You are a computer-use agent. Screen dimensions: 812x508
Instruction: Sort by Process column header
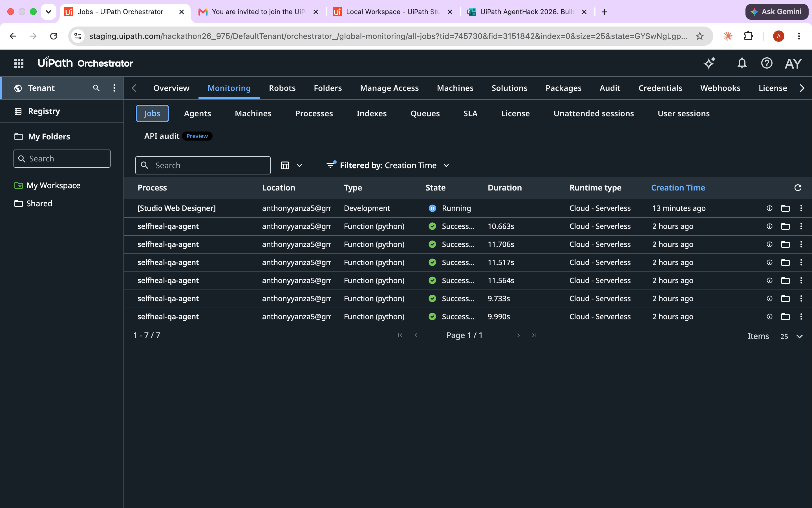152,188
